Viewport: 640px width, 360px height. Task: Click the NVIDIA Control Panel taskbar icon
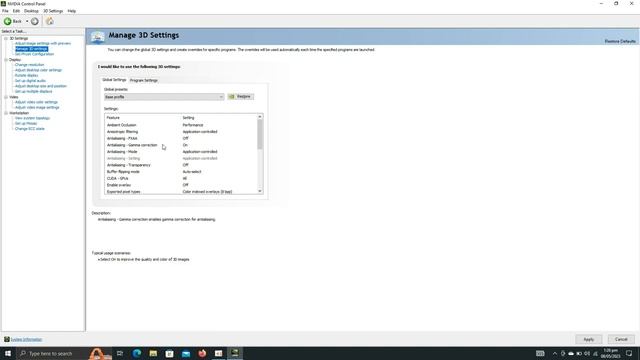pos(235,353)
